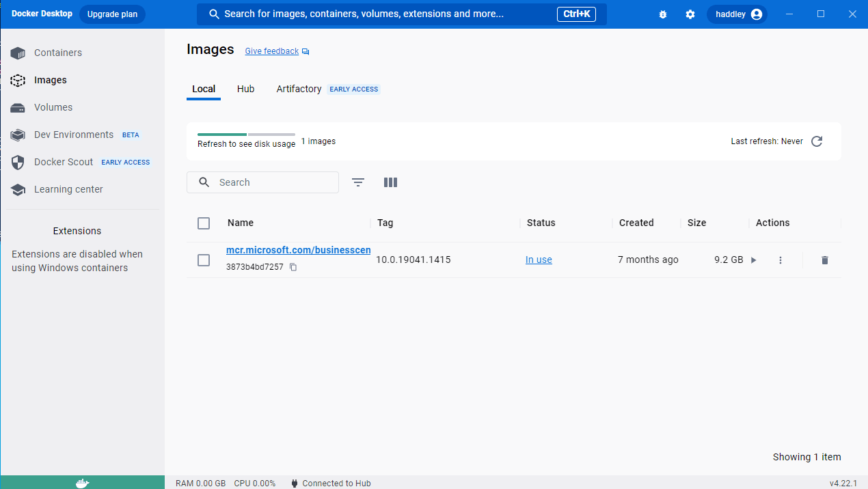
Task: Switch to the Artifactory tab
Action: pyautogui.click(x=299, y=89)
